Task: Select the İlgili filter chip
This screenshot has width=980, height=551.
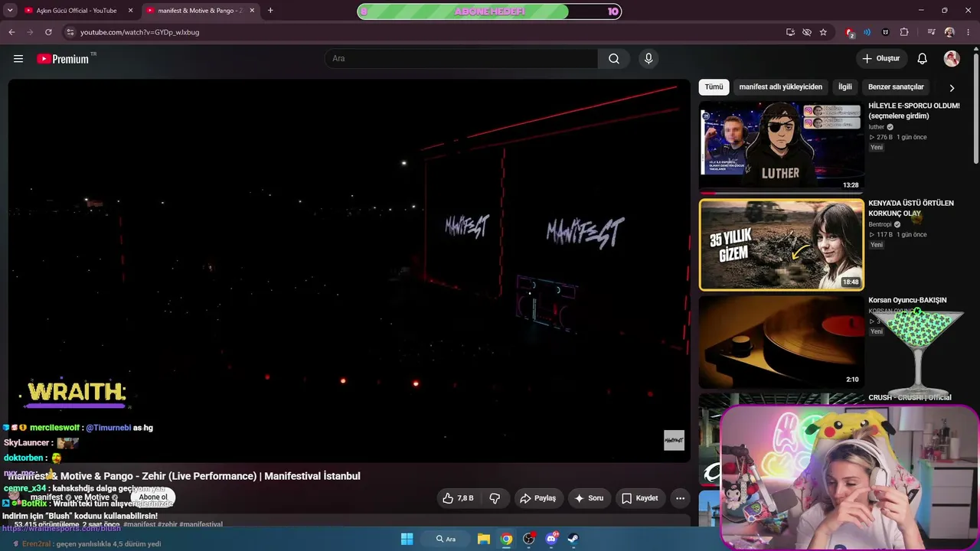Action: (x=844, y=87)
